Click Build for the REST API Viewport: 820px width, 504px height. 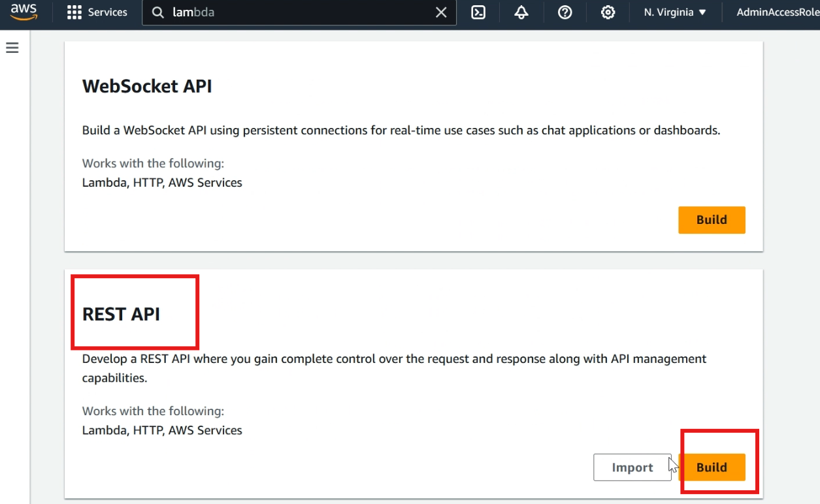click(712, 467)
